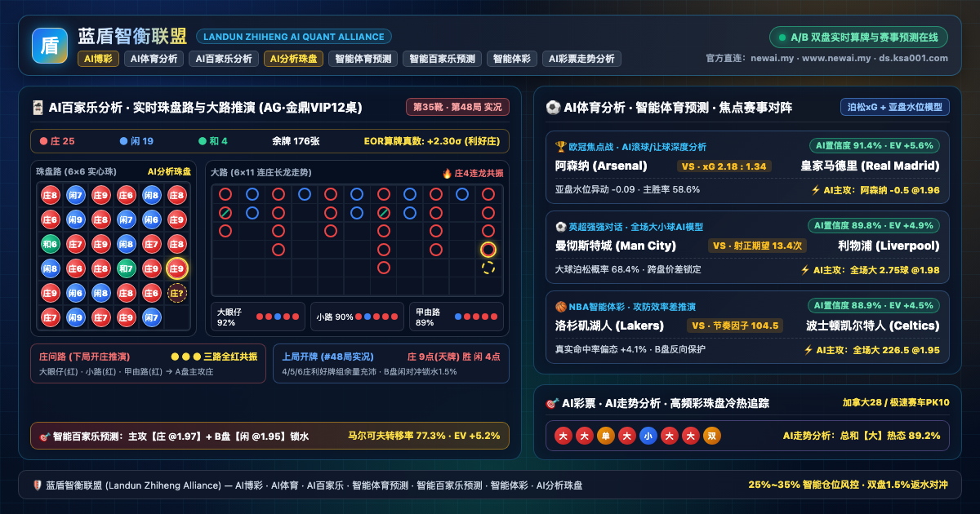
Task: Click 曼彻斯特城 (Man City) team name
Action: tap(616, 246)
